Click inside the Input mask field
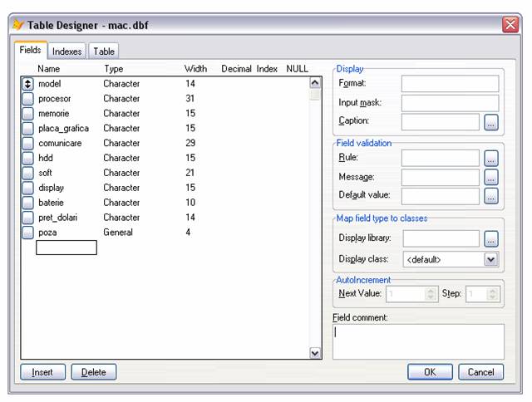 pos(450,103)
